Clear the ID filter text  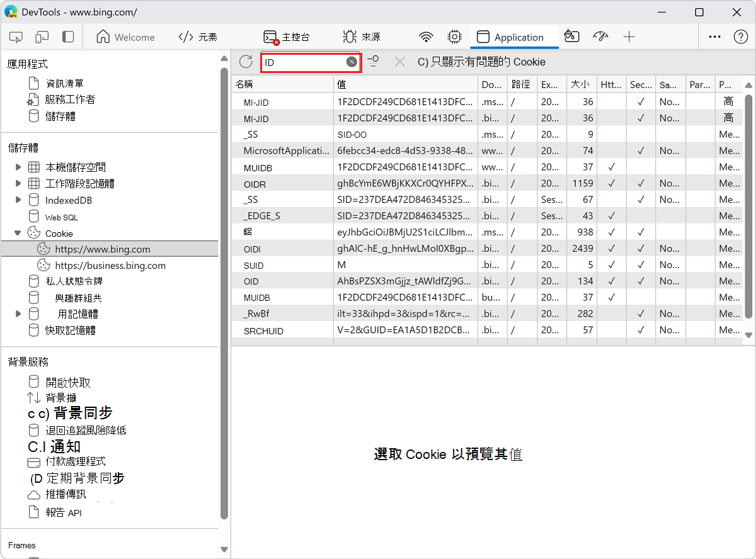point(352,61)
